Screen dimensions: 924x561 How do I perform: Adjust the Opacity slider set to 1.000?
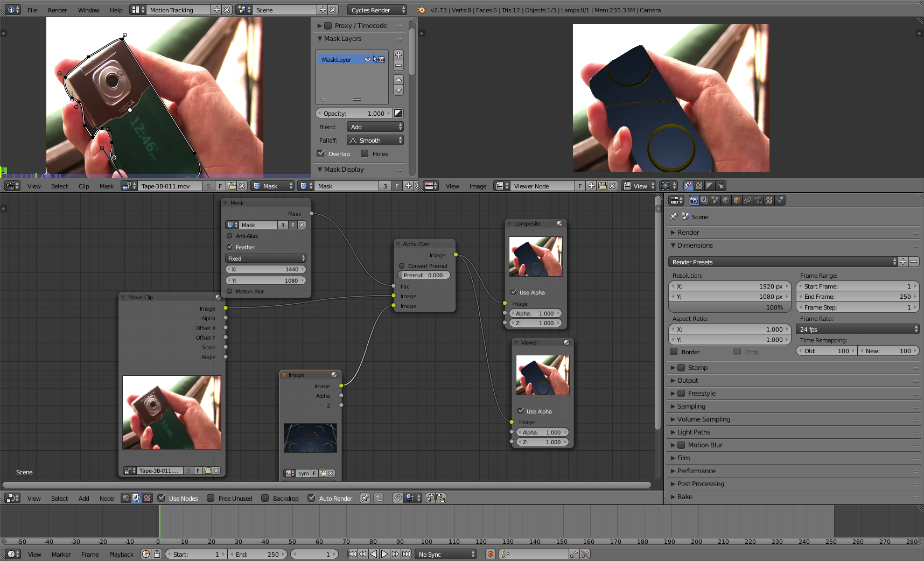tap(353, 113)
